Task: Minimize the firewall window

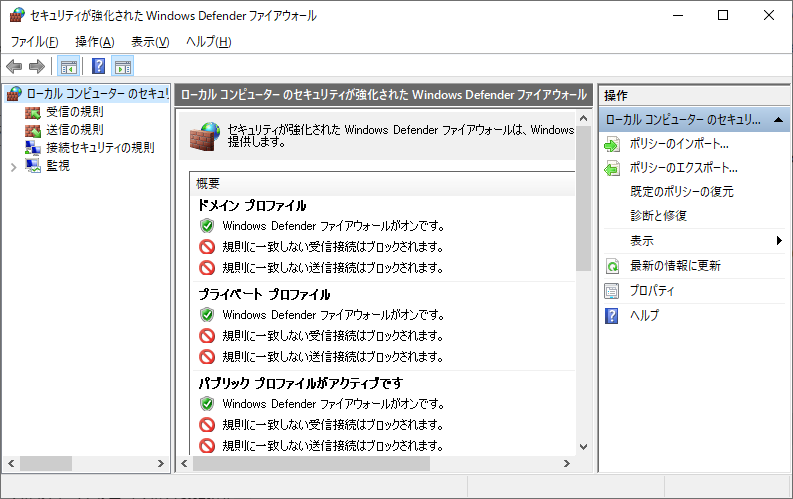Action: coord(678,15)
